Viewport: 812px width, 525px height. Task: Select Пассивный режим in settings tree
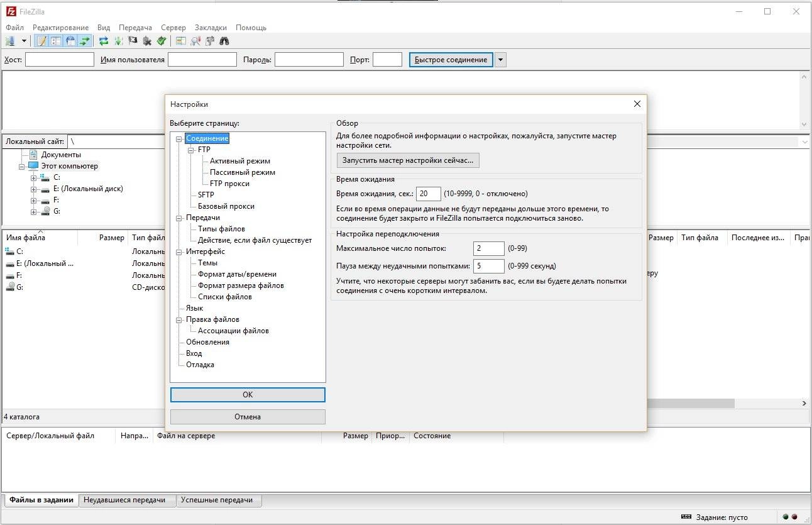(x=243, y=172)
